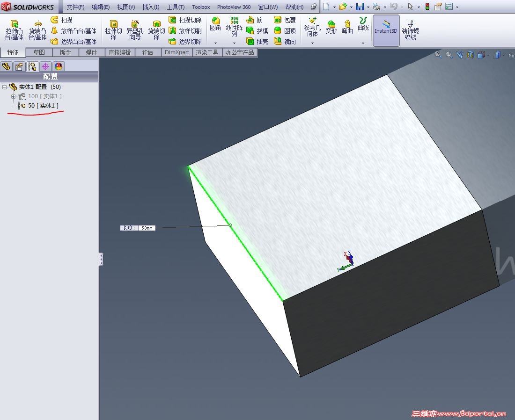This screenshot has width=515, height=420.
Task: Choose Boundary Cut (边界切除)
Action: [x=185, y=42]
